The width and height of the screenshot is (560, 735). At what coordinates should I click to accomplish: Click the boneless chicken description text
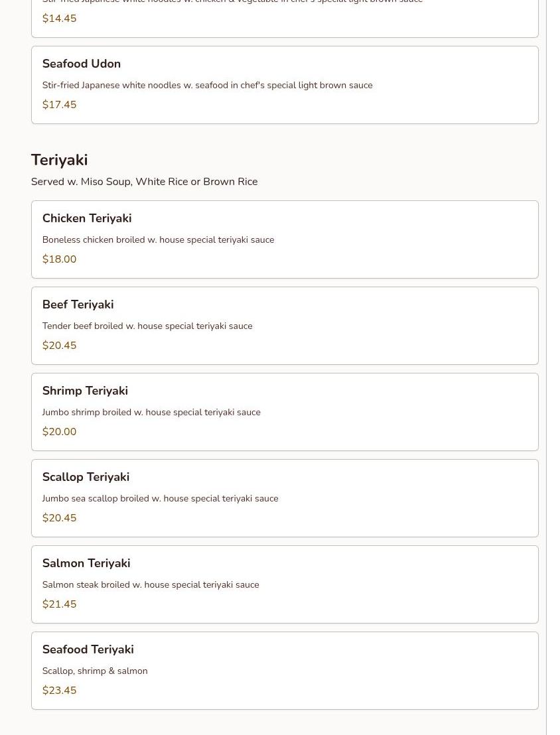pyautogui.click(x=158, y=240)
